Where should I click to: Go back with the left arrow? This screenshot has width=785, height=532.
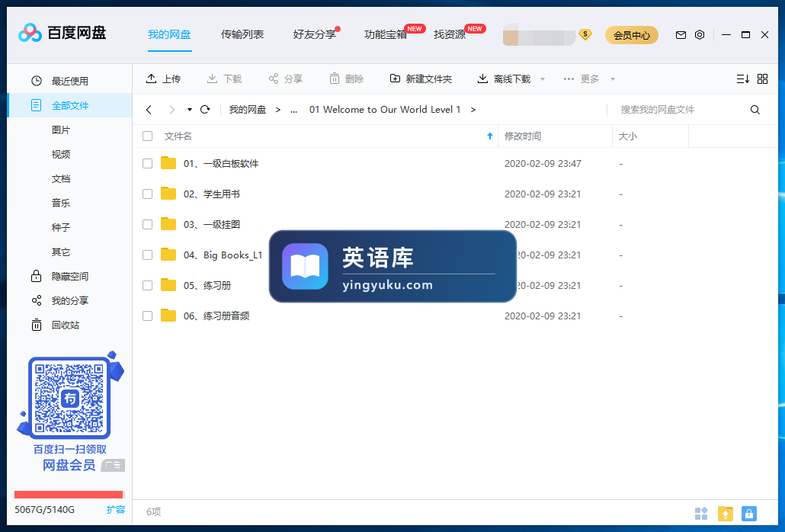[x=149, y=110]
